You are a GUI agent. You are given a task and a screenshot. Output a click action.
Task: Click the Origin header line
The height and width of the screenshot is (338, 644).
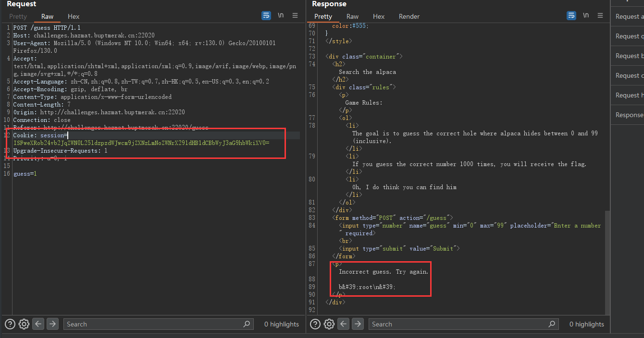coord(99,112)
